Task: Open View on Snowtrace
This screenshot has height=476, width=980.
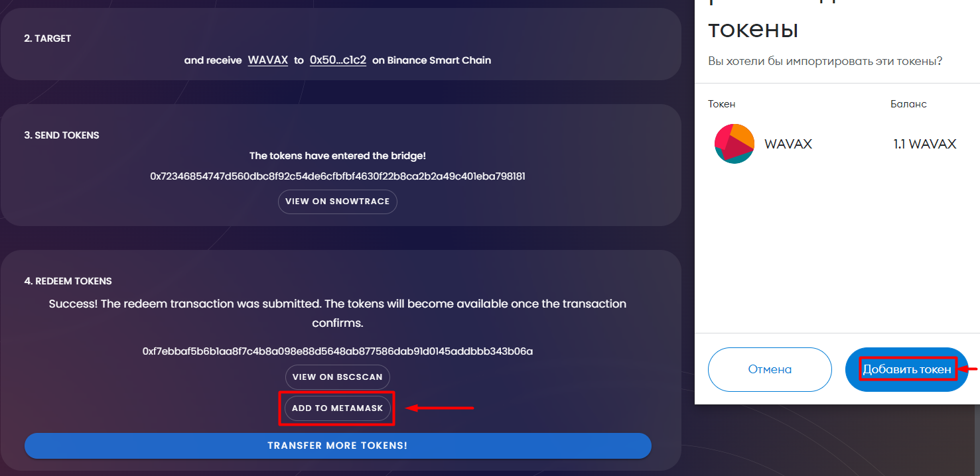Action: pos(338,202)
